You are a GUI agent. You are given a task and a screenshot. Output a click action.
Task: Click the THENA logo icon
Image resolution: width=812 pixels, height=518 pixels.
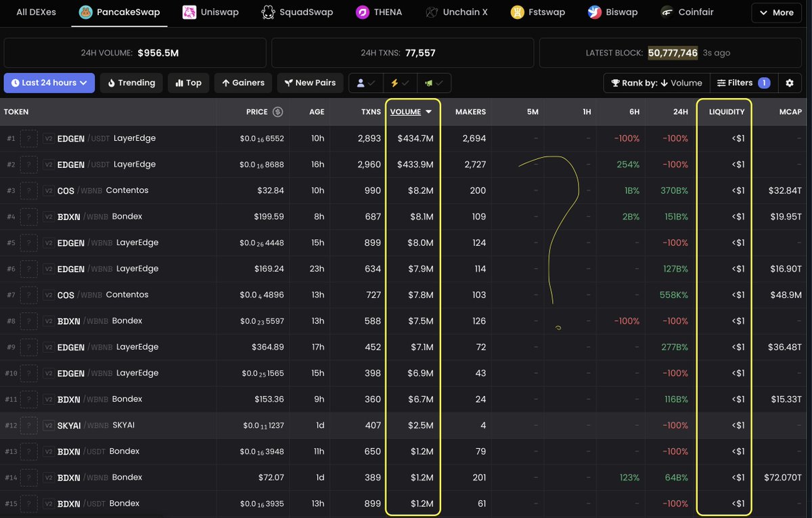tap(363, 12)
